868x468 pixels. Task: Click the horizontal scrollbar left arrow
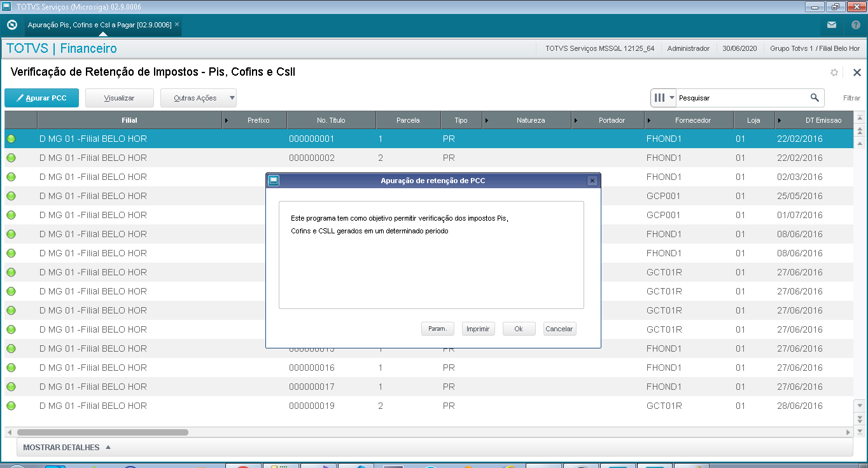point(9,432)
